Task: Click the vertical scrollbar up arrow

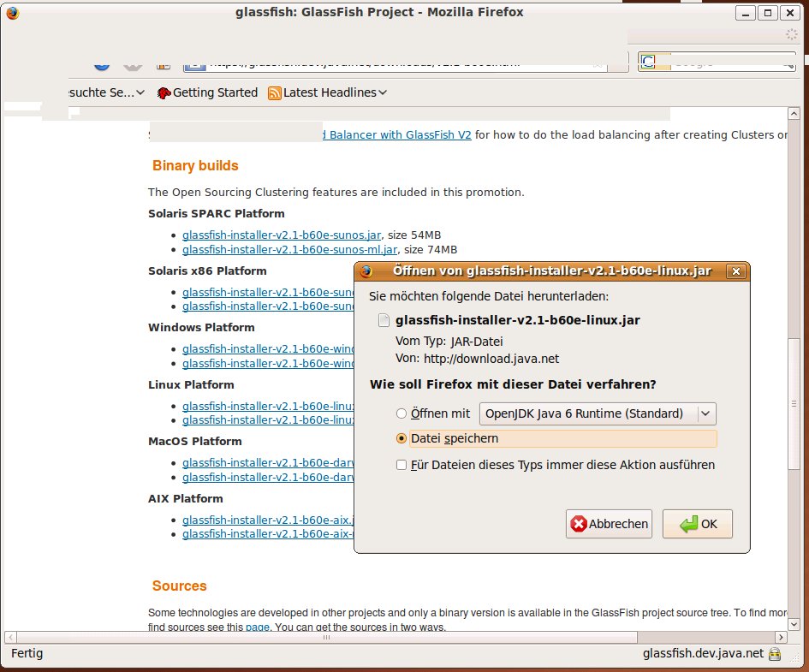Action: pos(794,113)
